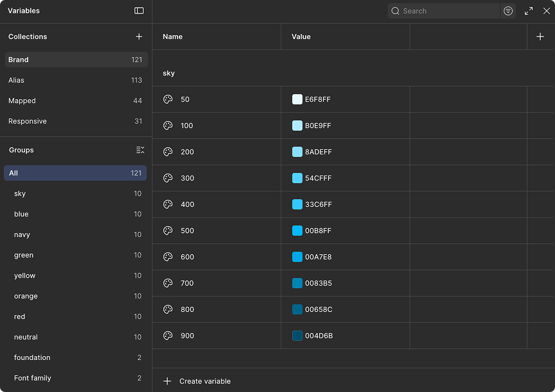Select the Font family group

click(x=75, y=378)
